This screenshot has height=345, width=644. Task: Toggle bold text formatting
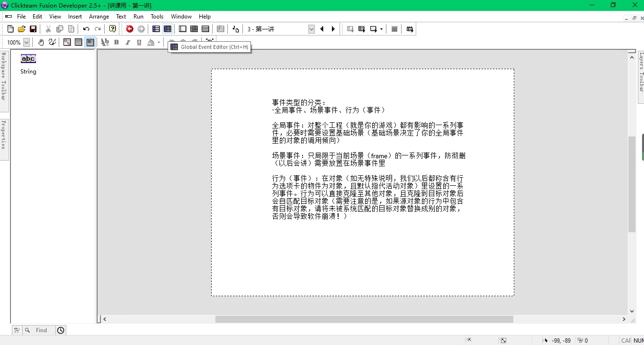[116, 42]
